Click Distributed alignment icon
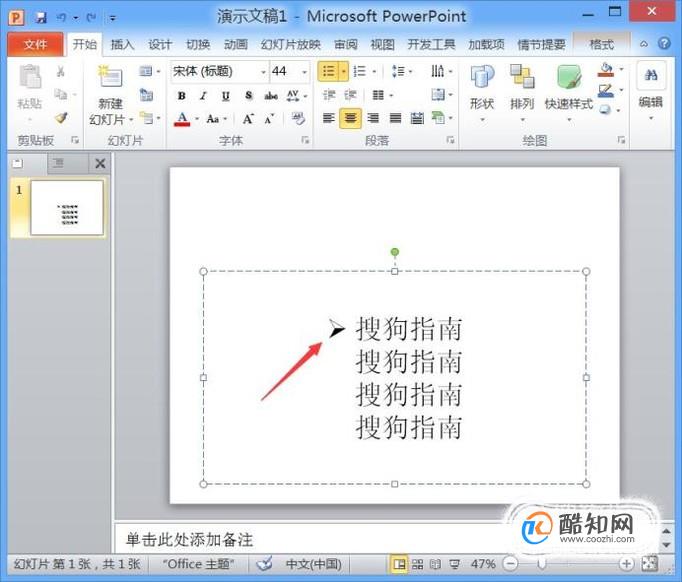The height and width of the screenshot is (582, 682). pyautogui.click(x=417, y=118)
